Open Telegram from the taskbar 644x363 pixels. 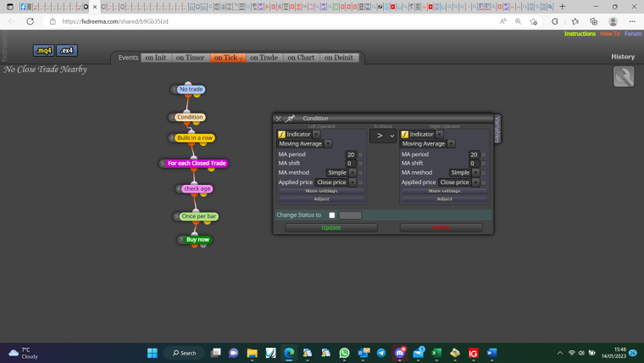tap(381, 353)
